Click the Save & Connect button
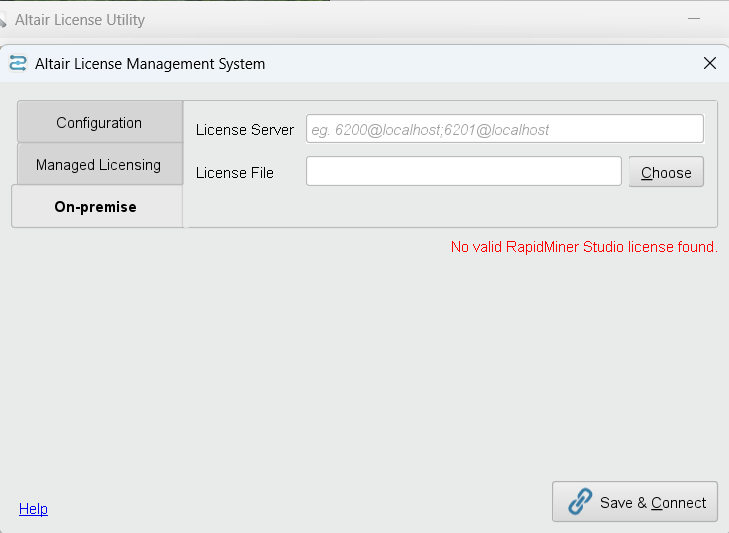 pos(635,501)
